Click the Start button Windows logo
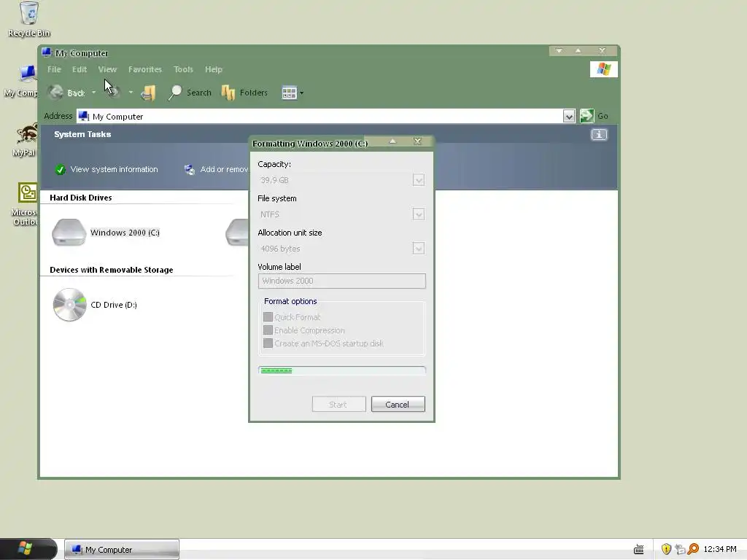Viewport: 747px width, 560px height. (26, 548)
